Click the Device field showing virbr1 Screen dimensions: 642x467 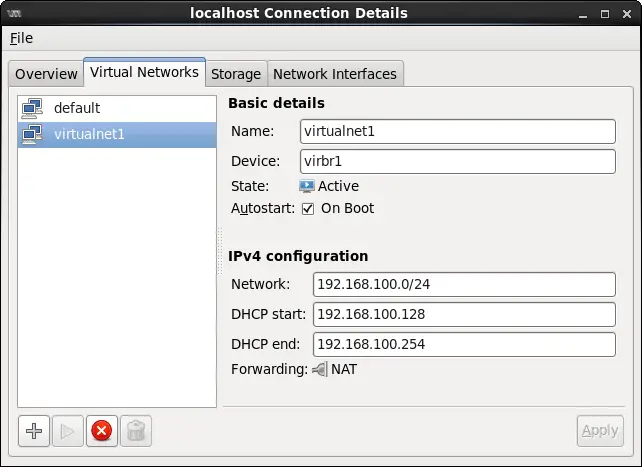(x=458, y=161)
